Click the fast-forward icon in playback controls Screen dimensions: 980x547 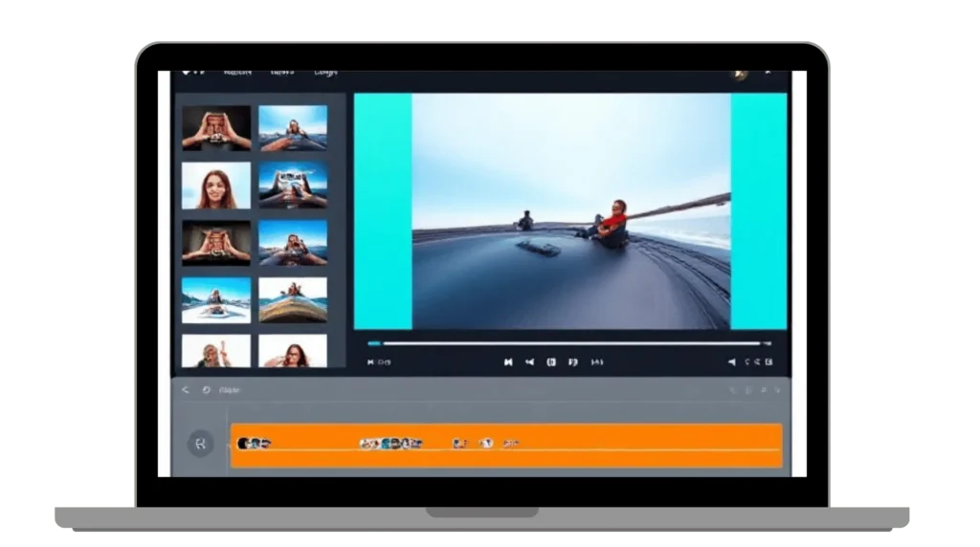[597, 362]
